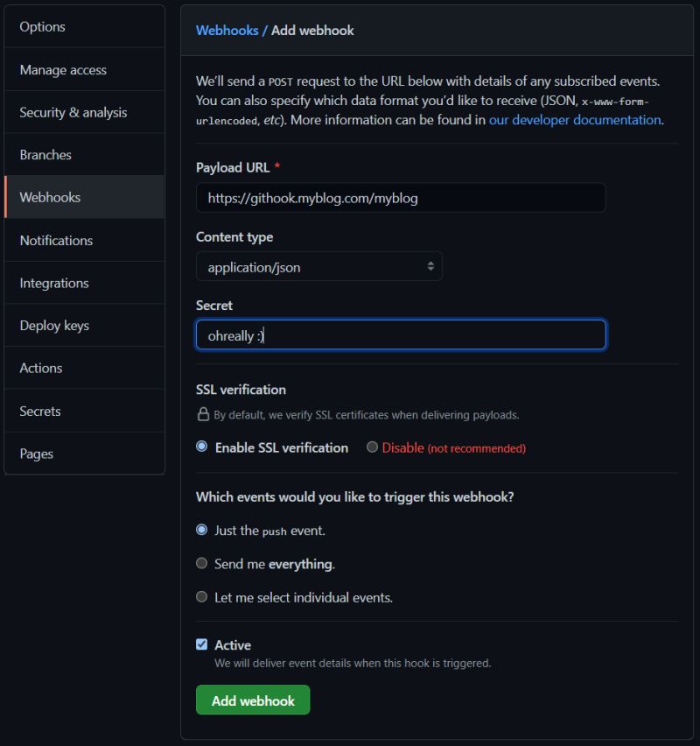The image size is (700, 746).
Task: Focus the Secret text field
Action: [400, 334]
